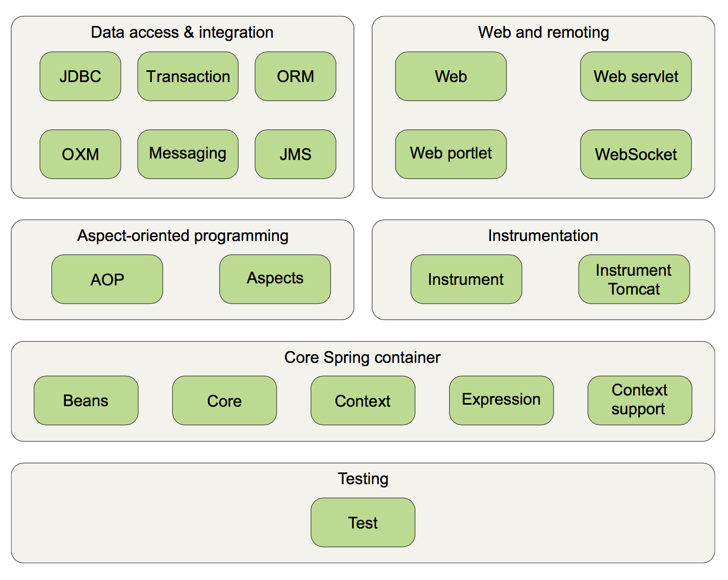Click the WebSocket module box
This screenshot has width=728, height=580.
click(x=636, y=154)
